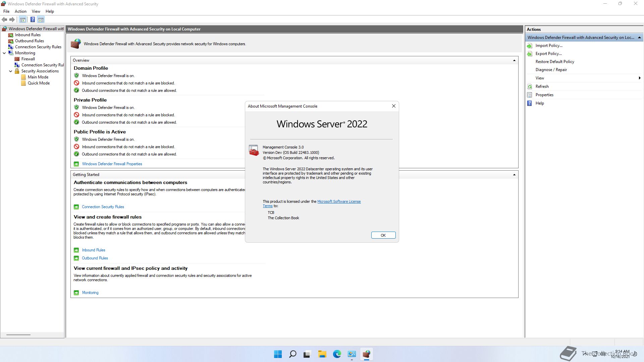Close the About Microsoft Management Console dialog

(x=393, y=106)
